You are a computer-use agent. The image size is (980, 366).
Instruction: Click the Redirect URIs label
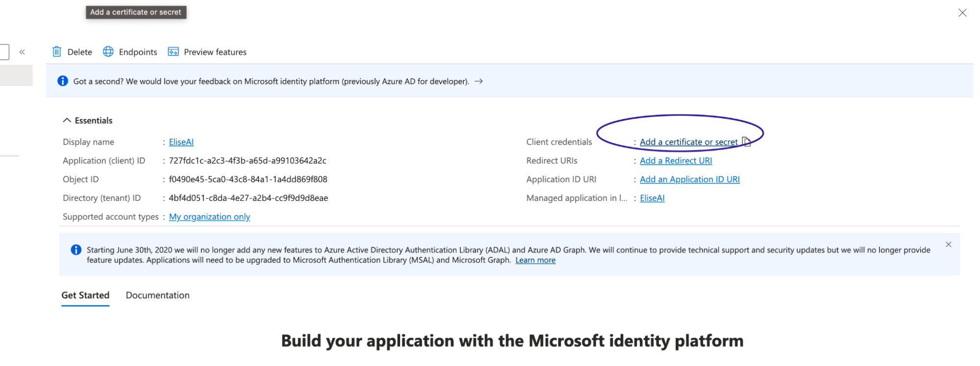(552, 161)
